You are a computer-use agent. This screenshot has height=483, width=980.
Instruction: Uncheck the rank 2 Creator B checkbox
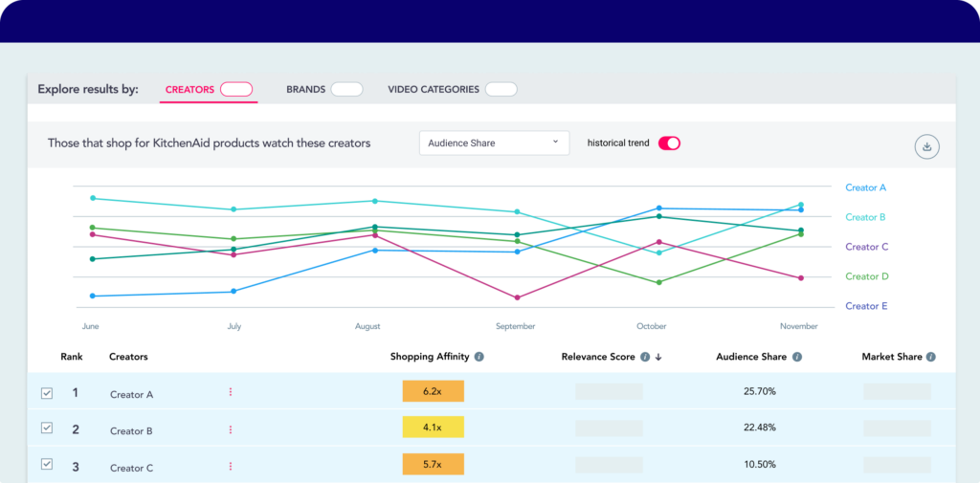[x=47, y=428]
